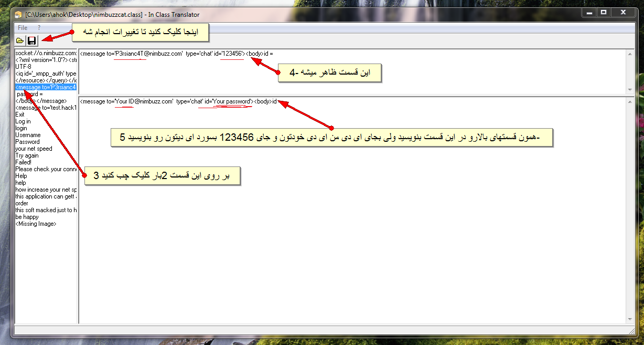The width and height of the screenshot is (644, 345).
Task: Select the 'Exit' string in the list
Action: [x=46, y=114]
